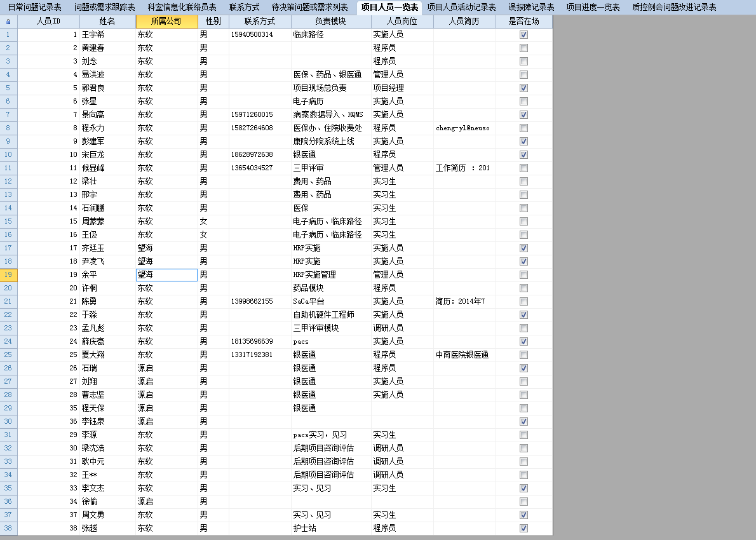
Task: Switch to the 误报障记录表 tab
Action: (x=531, y=7)
